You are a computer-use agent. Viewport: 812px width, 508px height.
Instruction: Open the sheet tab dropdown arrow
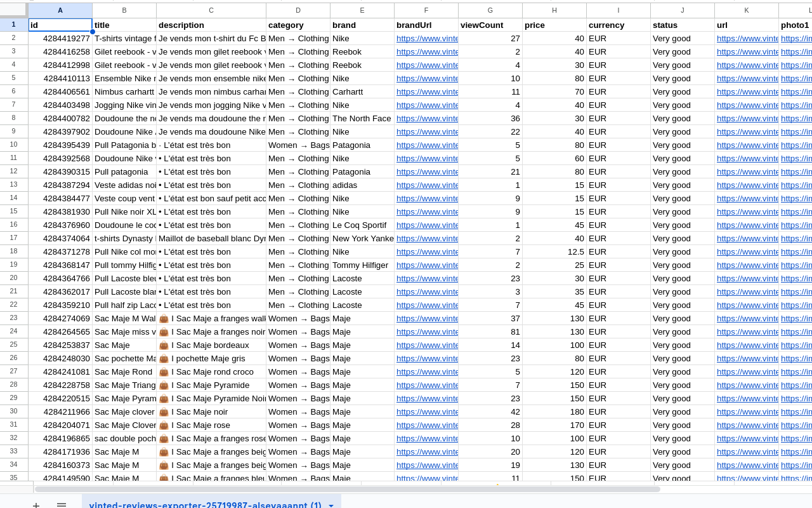[x=331, y=505]
